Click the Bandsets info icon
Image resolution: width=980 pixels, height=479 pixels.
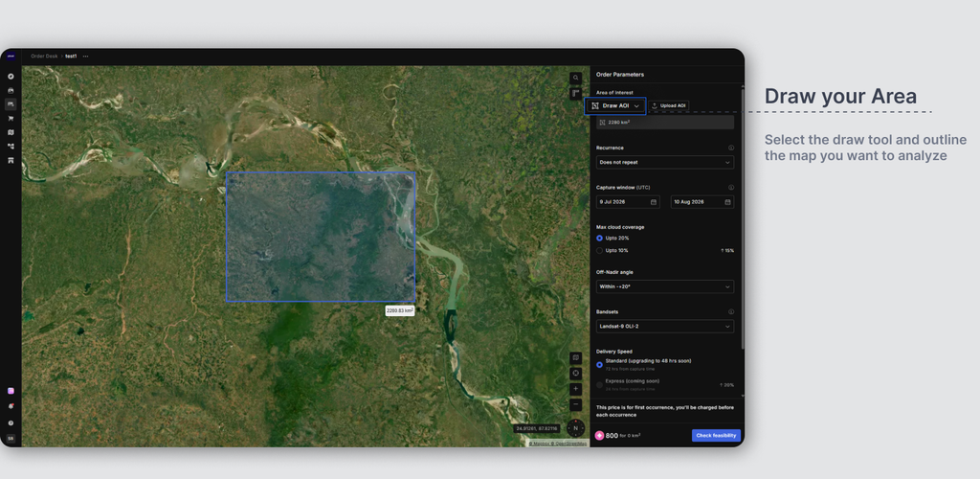pos(730,311)
